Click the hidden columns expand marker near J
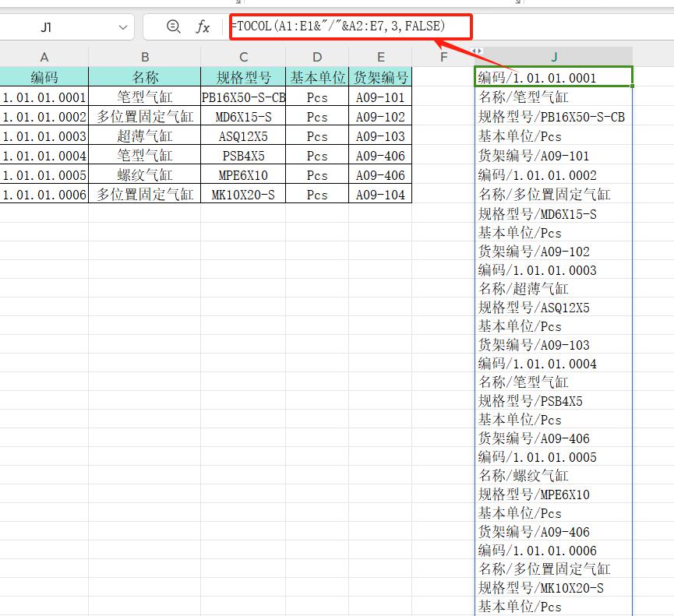The image size is (674, 616). [x=476, y=51]
